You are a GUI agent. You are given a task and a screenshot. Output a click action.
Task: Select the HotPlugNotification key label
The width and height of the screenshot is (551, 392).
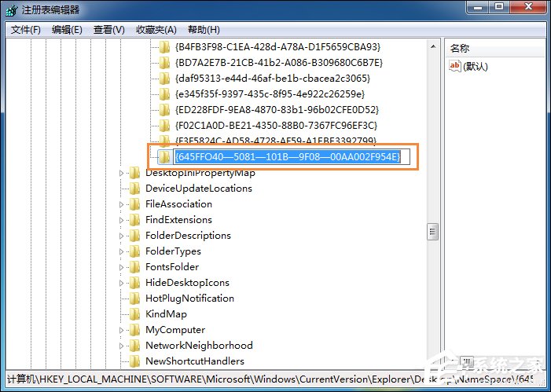189,299
